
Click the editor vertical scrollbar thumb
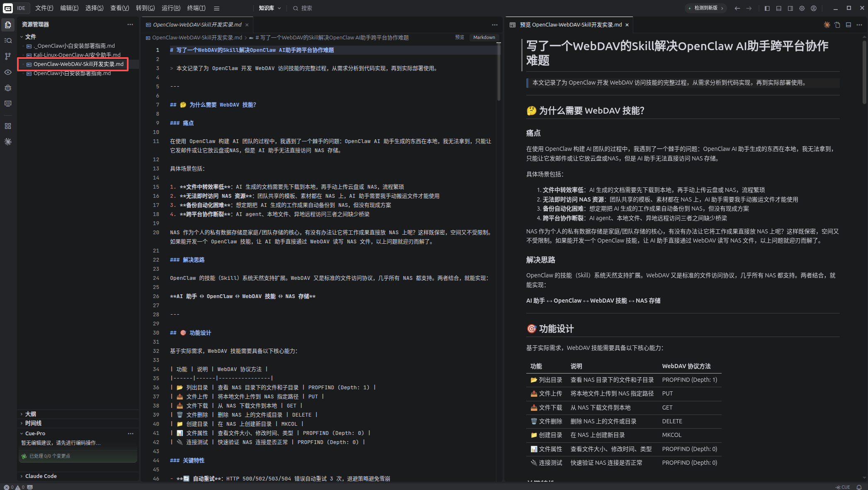498,73
